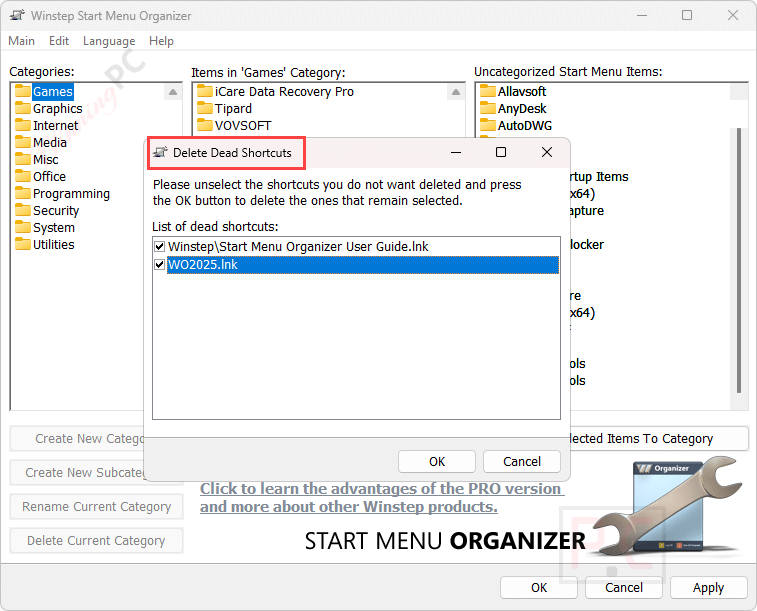Click the Rename Current Category button

pos(97,507)
